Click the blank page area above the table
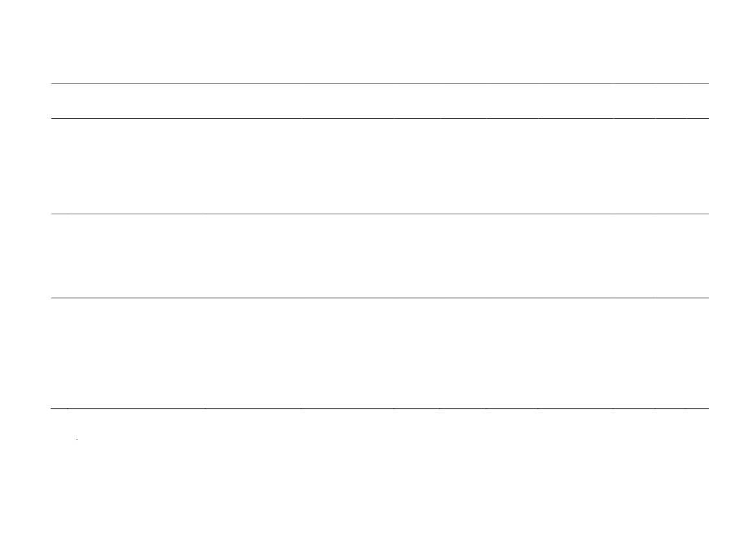This screenshot has width=756, height=535. point(378,41)
